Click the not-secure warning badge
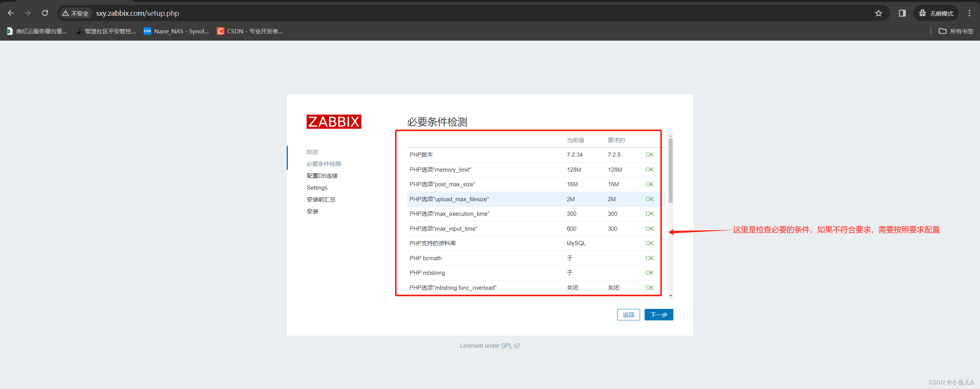980x389 pixels. click(x=75, y=13)
